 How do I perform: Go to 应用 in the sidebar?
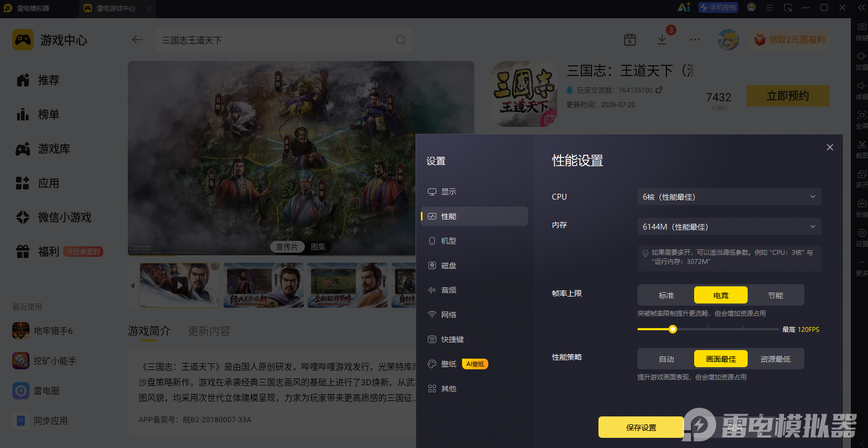pyautogui.click(x=37, y=183)
